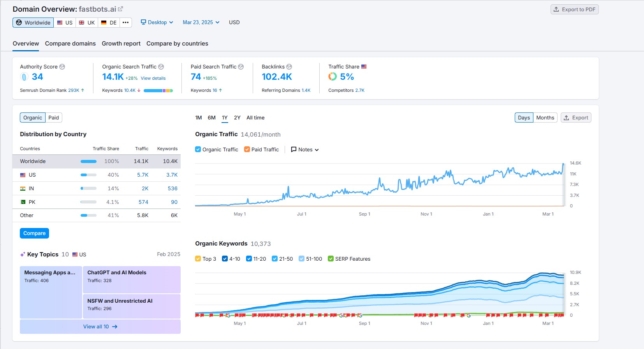Click US traffic value 5.7K
This screenshot has width=644, height=349.
click(x=143, y=175)
